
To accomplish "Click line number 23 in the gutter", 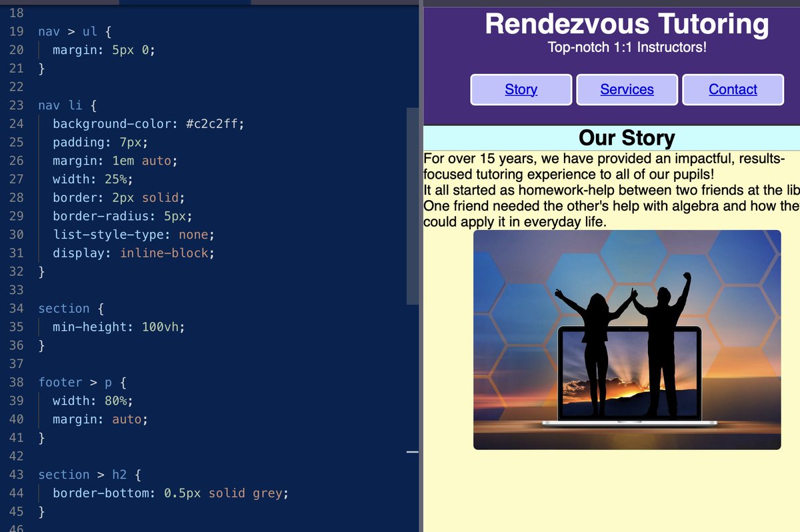I will 17,105.
